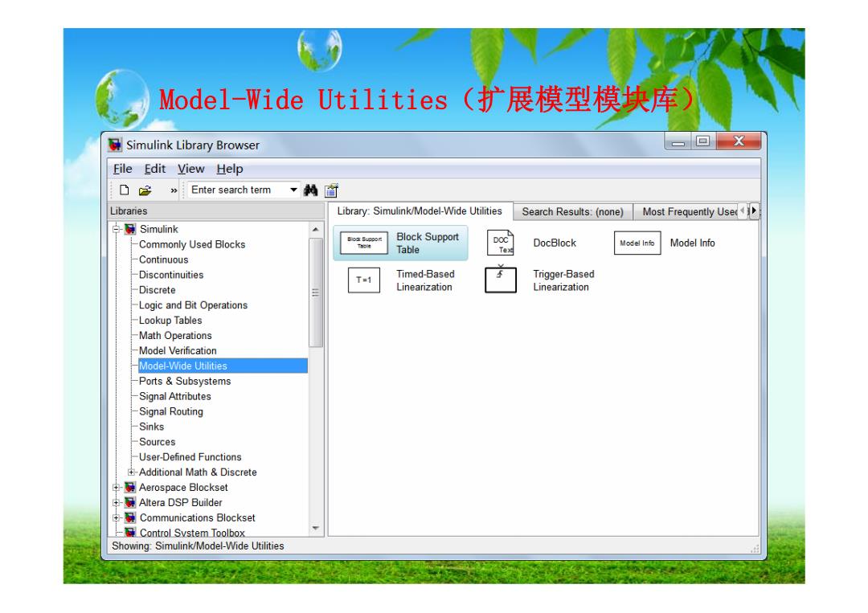Expand Additional Math & Discrete node

(131, 472)
